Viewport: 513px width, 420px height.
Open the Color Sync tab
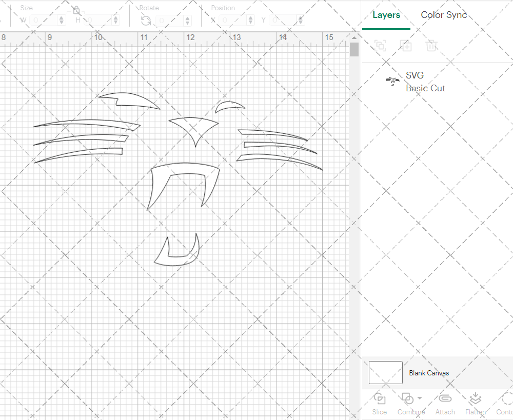(444, 15)
